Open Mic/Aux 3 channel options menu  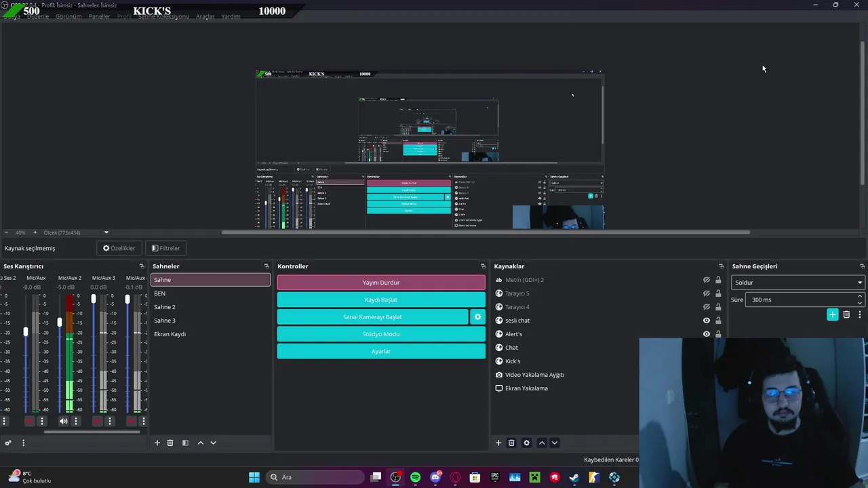(x=110, y=422)
